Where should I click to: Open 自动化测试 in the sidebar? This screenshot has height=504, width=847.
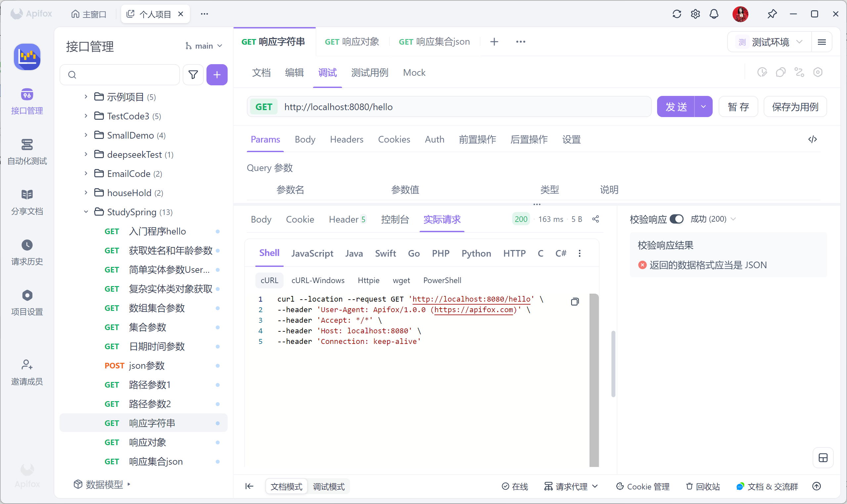tap(27, 151)
